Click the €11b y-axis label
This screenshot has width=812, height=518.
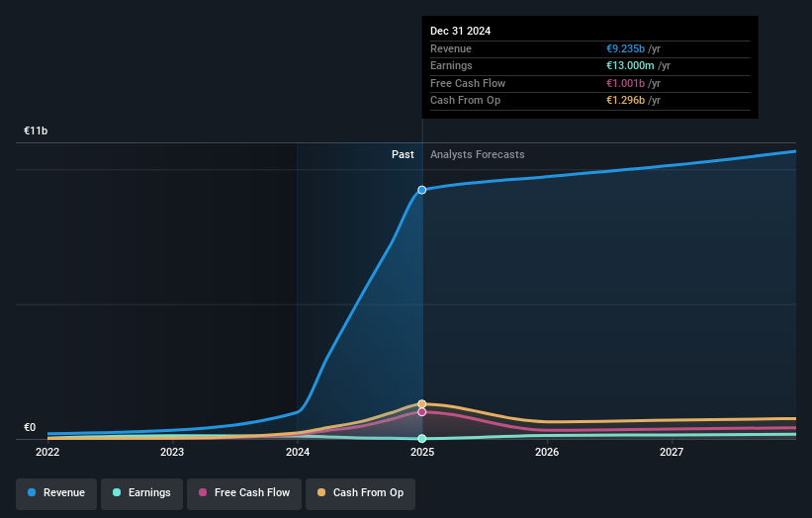36,130
